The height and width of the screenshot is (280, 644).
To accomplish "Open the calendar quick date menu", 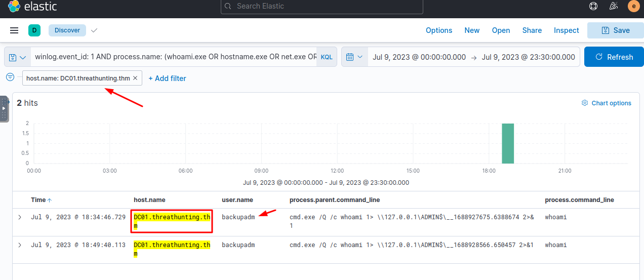I will coord(354,57).
